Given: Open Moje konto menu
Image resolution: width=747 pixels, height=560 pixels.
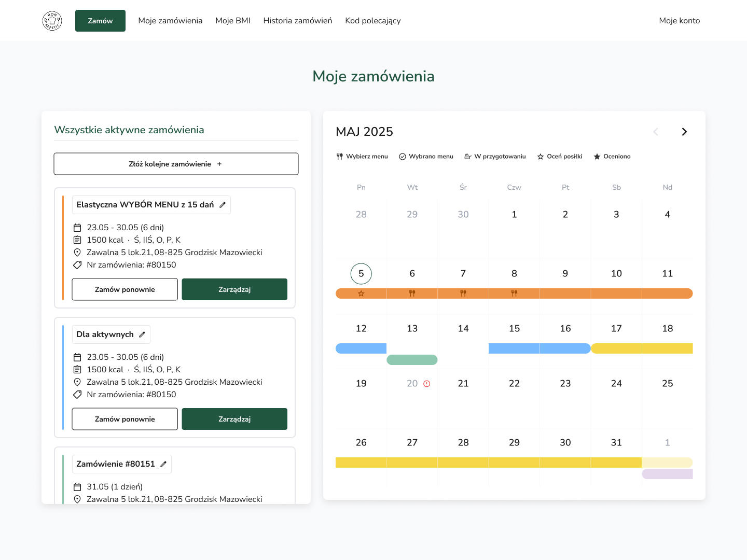Looking at the screenshot, I should 679,21.
